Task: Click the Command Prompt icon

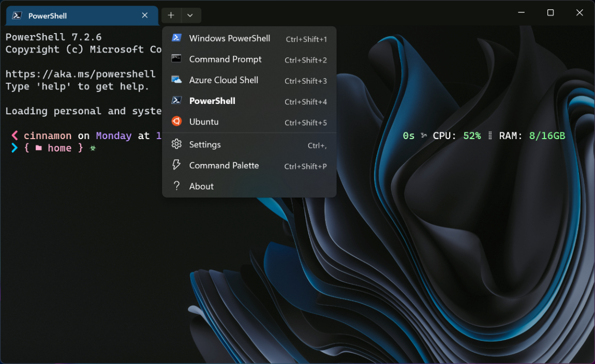Action: [176, 59]
